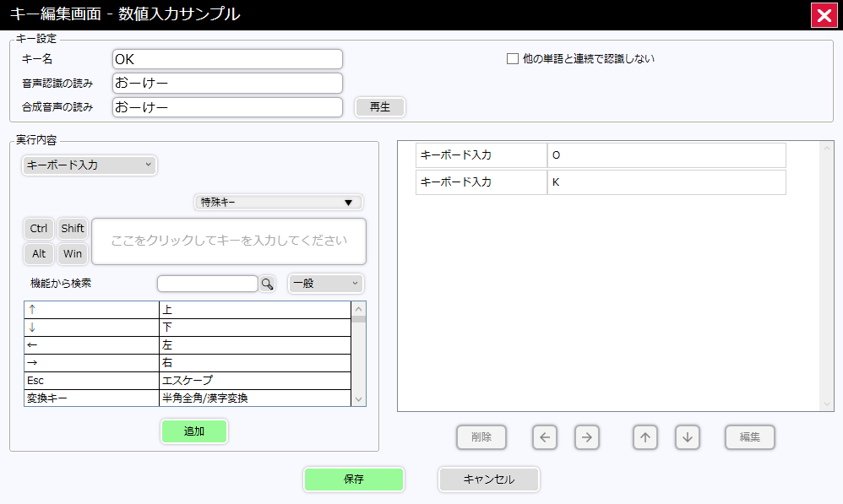This screenshot has width=843, height=504.
Task: Toggle the Ctrl modifier key
Action: 39,228
